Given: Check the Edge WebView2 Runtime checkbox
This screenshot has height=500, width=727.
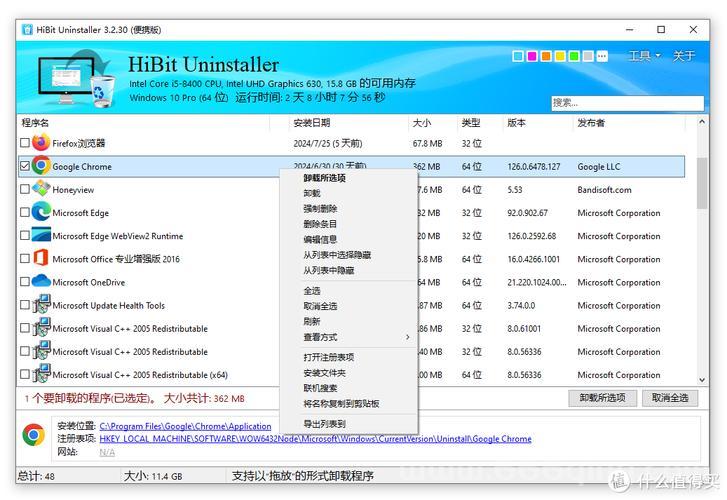Looking at the screenshot, I should (x=25, y=235).
